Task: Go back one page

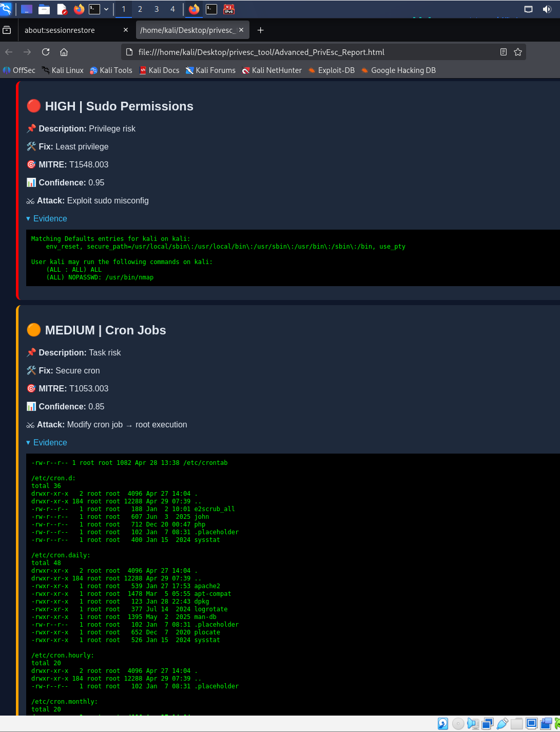Action: 9,52
